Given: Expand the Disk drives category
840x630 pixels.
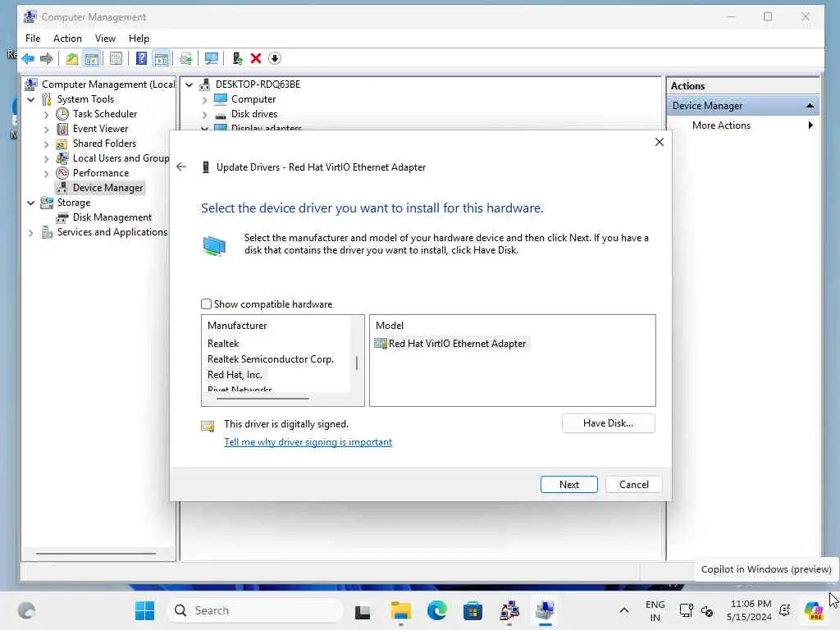Looking at the screenshot, I should (204, 115).
